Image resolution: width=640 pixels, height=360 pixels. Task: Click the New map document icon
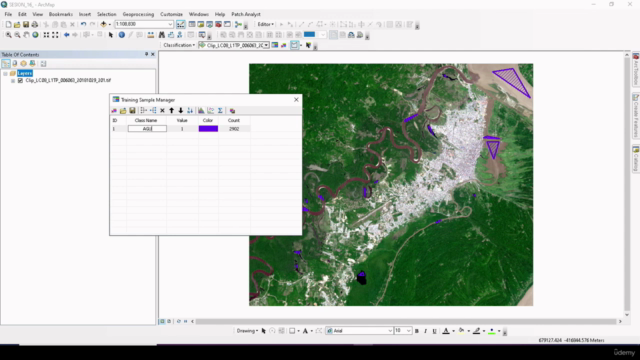pyautogui.click(x=8, y=24)
